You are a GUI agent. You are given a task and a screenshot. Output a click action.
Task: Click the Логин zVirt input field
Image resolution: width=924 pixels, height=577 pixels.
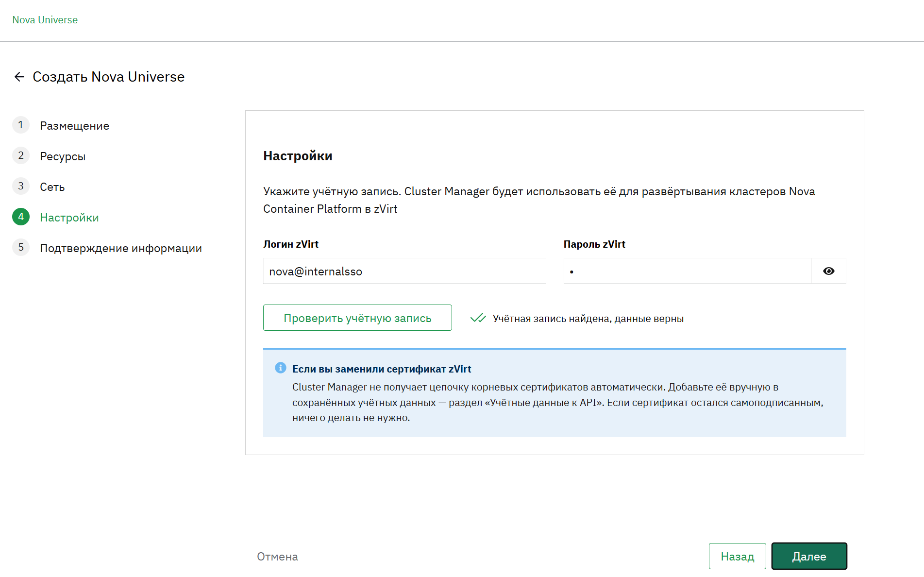(404, 271)
